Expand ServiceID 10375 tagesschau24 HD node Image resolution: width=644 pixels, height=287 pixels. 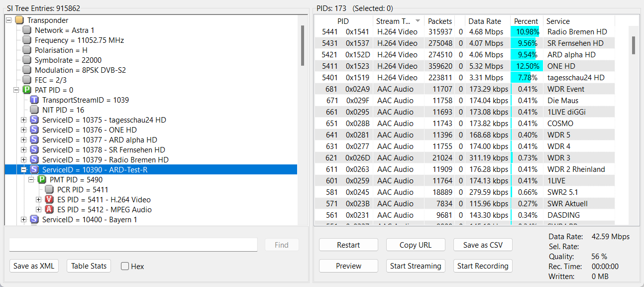[x=23, y=120]
